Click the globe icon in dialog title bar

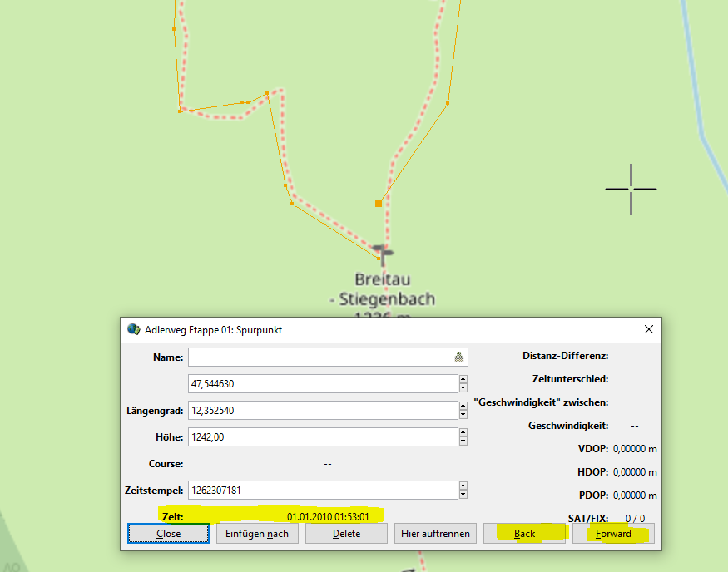[x=134, y=329]
